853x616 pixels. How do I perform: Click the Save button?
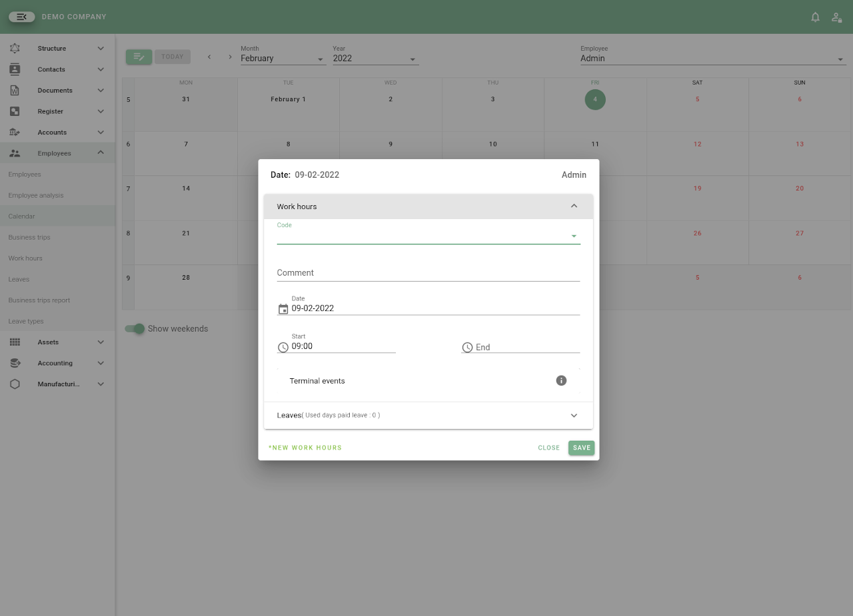[x=581, y=448]
